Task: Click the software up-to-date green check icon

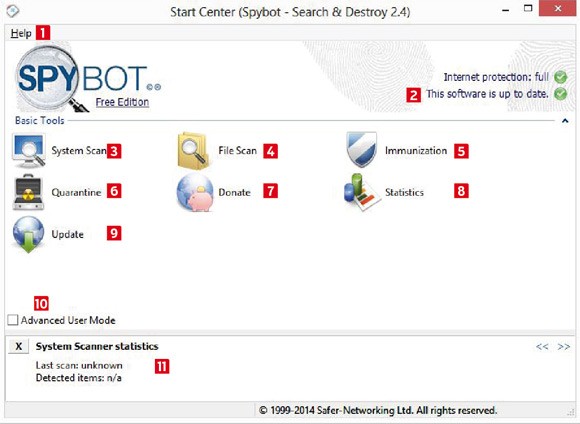Action: 561,94
